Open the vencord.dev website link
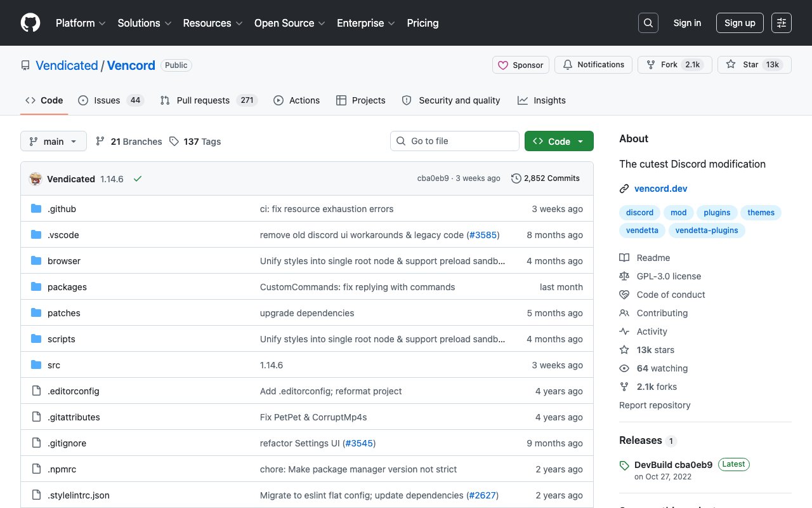 click(x=660, y=189)
